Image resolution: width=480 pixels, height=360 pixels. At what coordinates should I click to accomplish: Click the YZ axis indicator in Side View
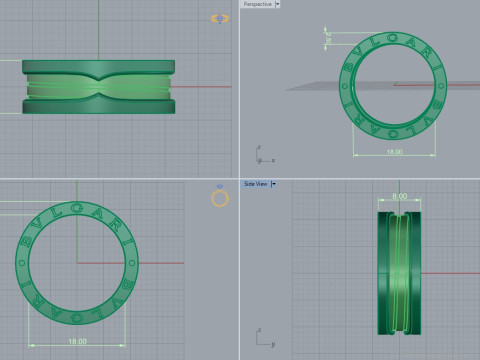[x=265, y=338]
